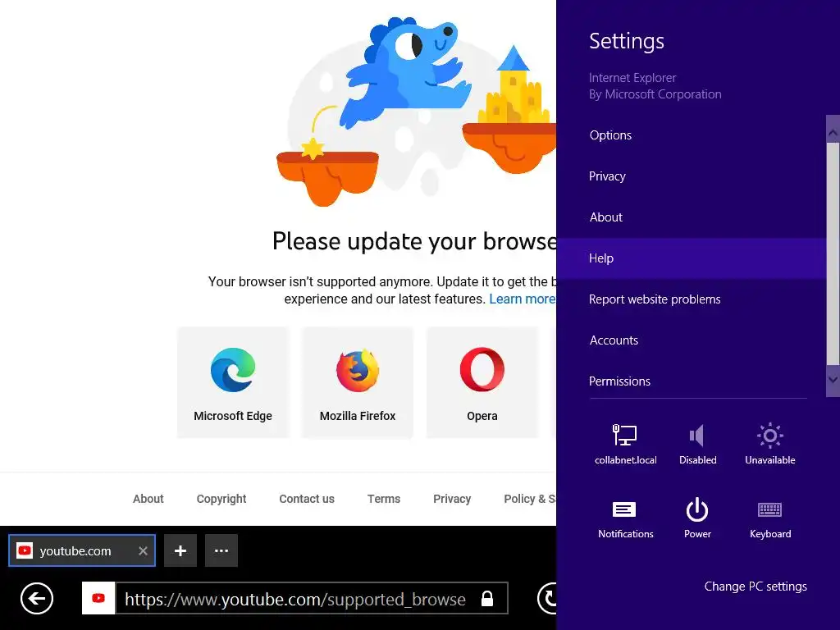Screen dimensions: 840x630
Task: Click the address bar URL field
Action: point(295,599)
